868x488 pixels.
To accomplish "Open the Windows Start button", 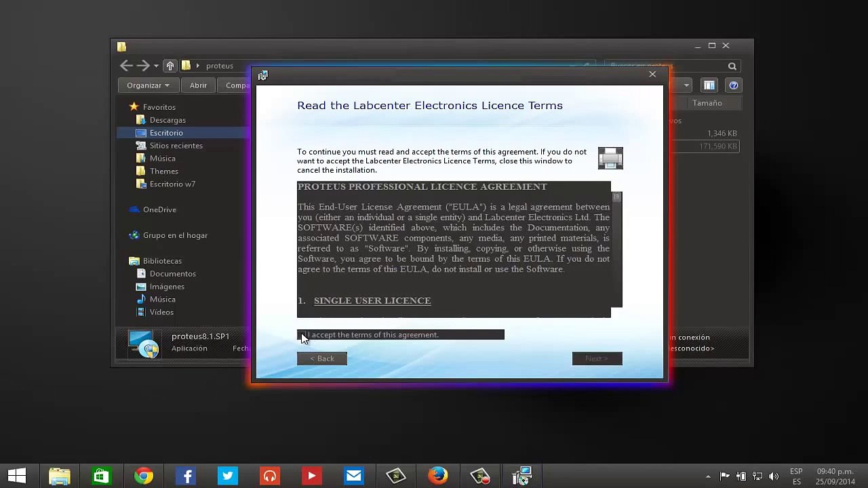I will coord(17,476).
